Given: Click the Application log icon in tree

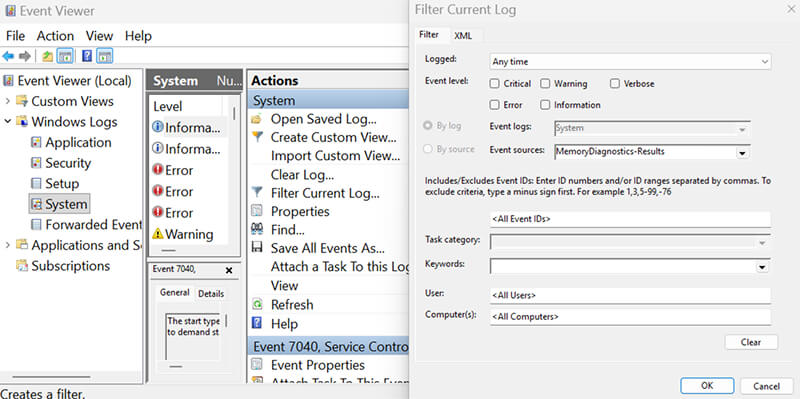Looking at the screenshot, I should point(36,142).
